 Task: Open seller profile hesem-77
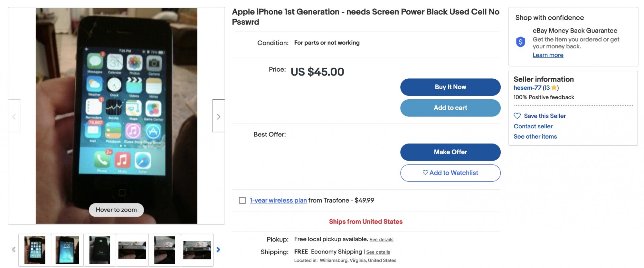[x=527, y=88]
